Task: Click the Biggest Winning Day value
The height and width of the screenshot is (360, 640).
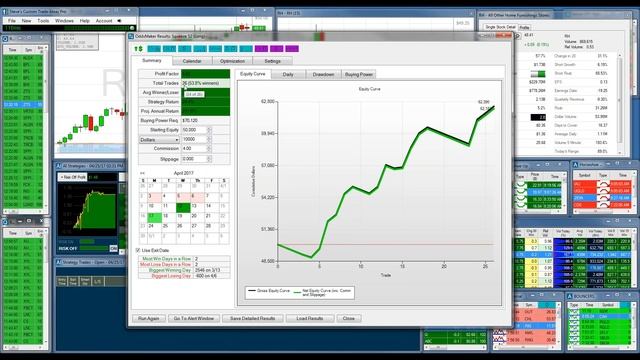Action: point(212,270)
